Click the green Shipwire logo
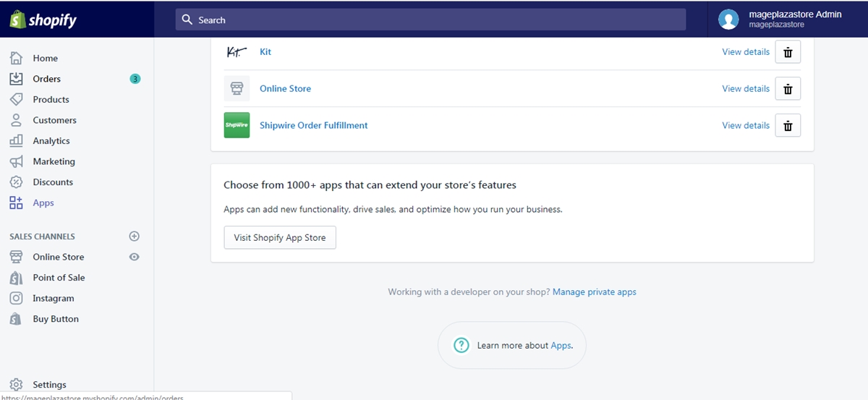This screenshot has height=400, width=868. click(x=237, y=125)
